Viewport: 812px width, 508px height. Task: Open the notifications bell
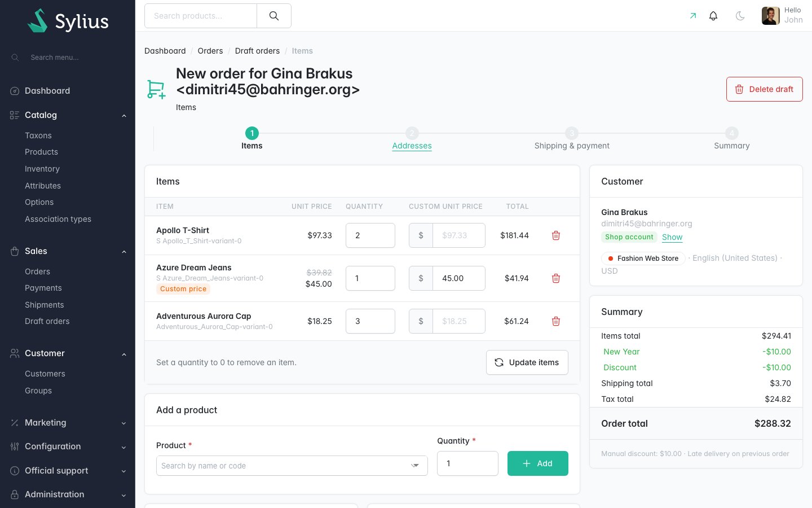[713, 16]
